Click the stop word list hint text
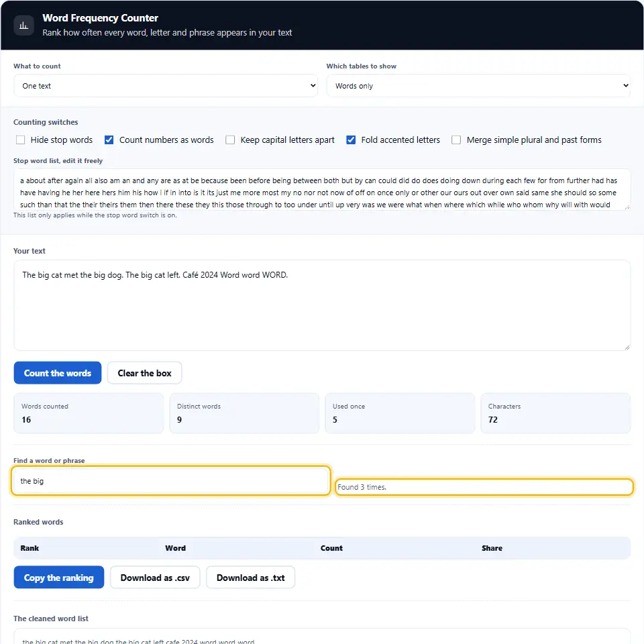This screenshot has width=644, height=644. pos(95,215)
